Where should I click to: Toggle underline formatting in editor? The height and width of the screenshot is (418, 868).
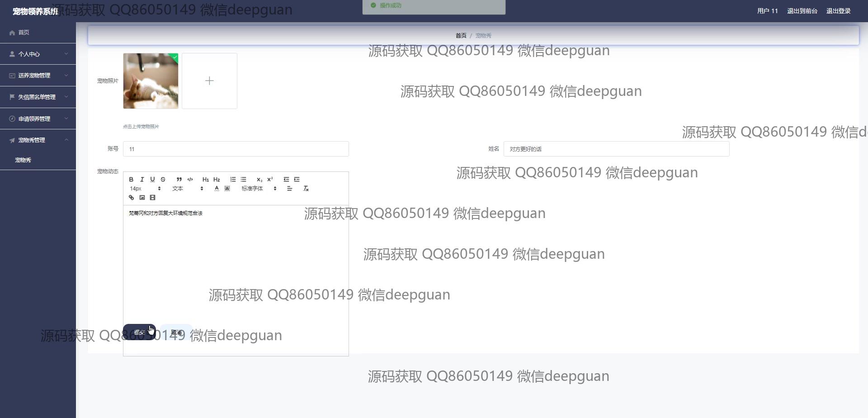(152, 180)
